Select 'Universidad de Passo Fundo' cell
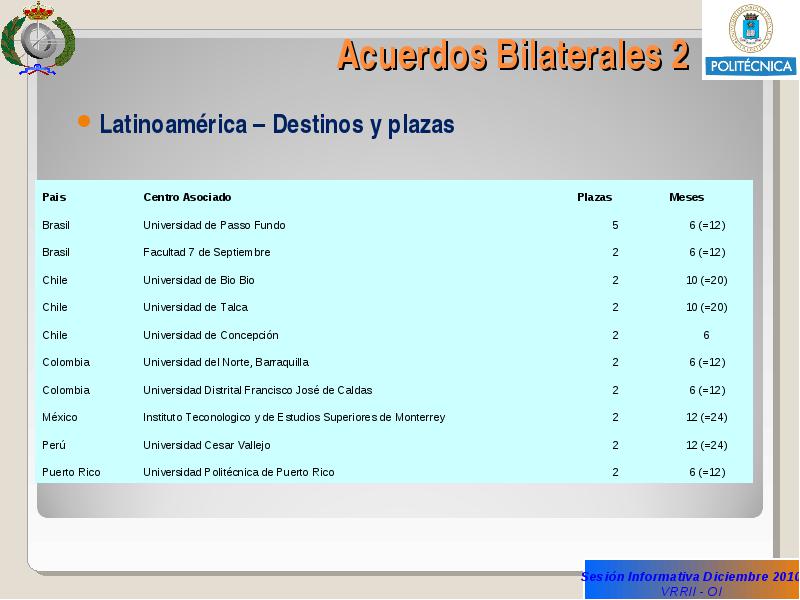 [214, 225]
